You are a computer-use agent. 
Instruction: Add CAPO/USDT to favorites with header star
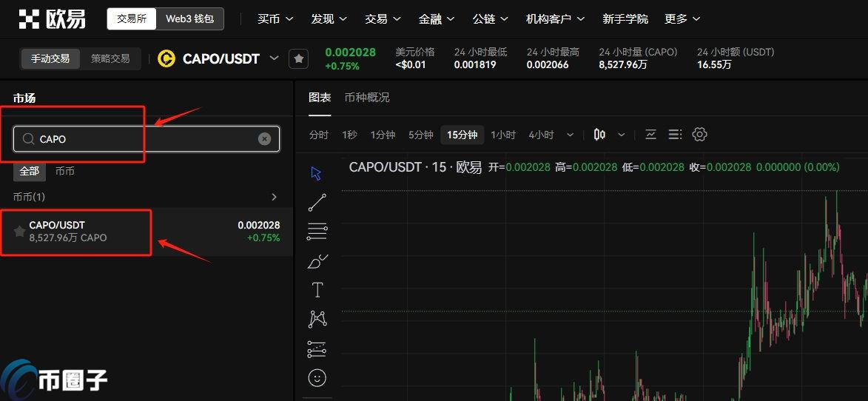pos(298,58)
